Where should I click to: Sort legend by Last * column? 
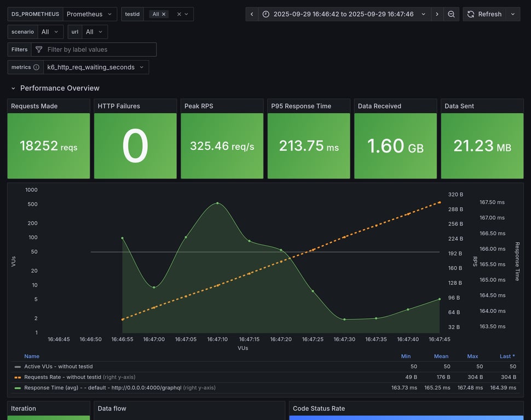coord(507,356)
